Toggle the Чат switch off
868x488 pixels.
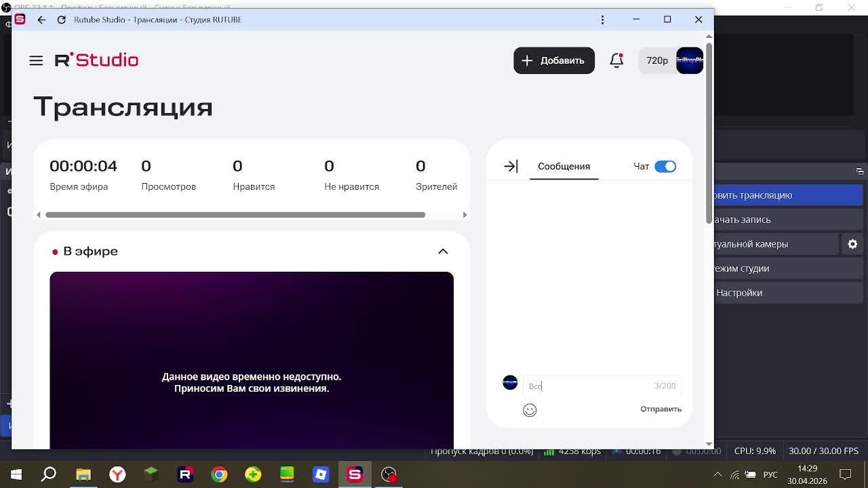[x=665, y=166]
